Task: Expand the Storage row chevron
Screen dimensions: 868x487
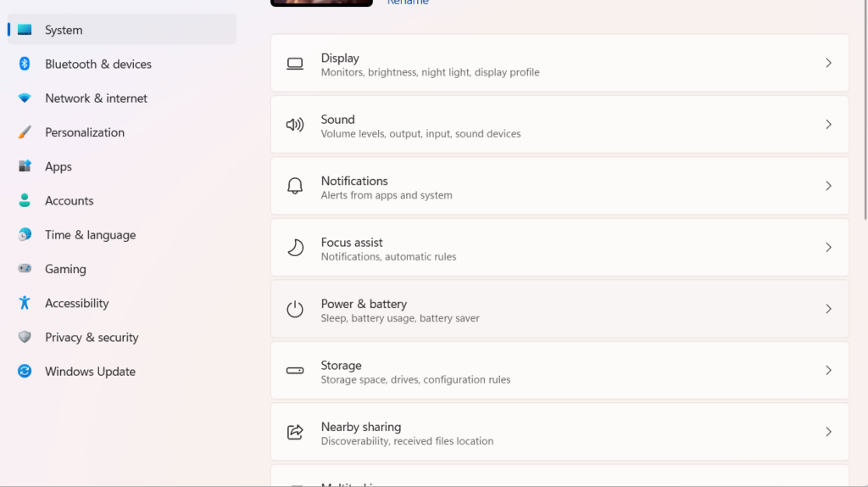Action: (829, 371)
